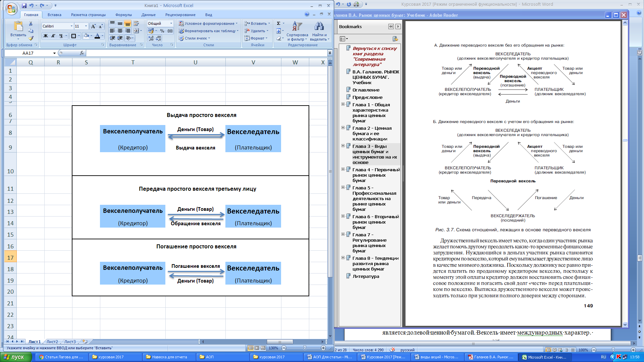Select the Format Painter brush icon

coord(31,38)
